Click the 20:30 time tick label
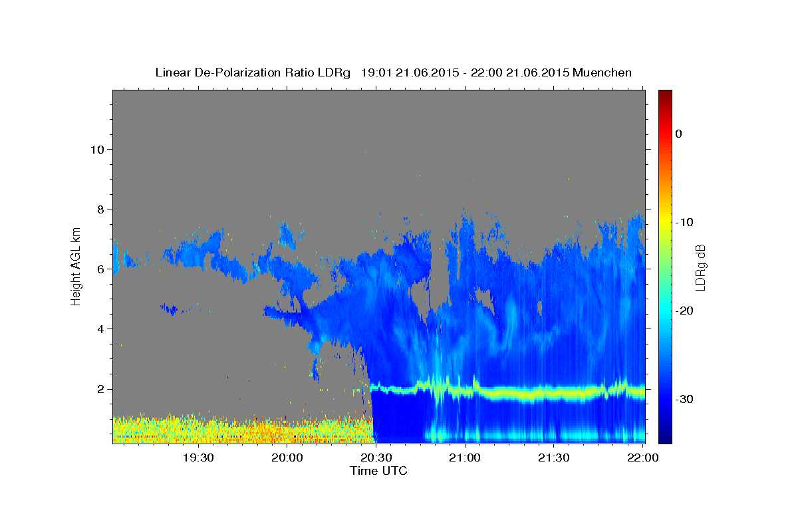 coord(376,458)
